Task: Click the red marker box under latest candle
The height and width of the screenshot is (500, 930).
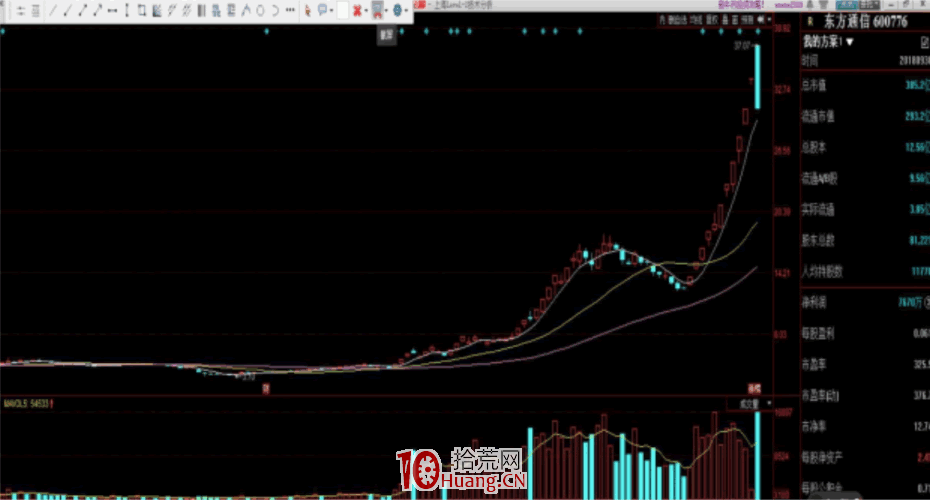Action: (x=754, y=389)
